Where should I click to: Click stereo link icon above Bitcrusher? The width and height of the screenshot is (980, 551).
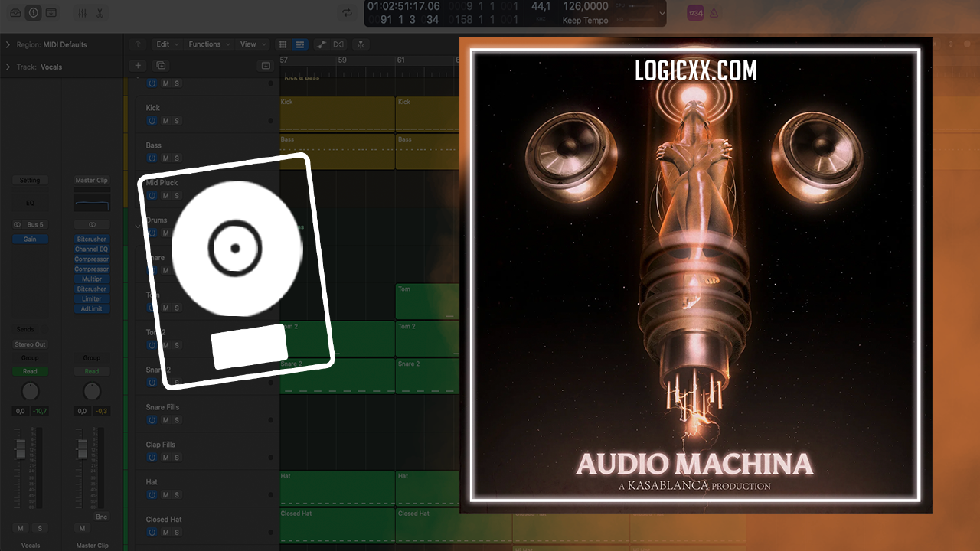click(x=92, y=225)
